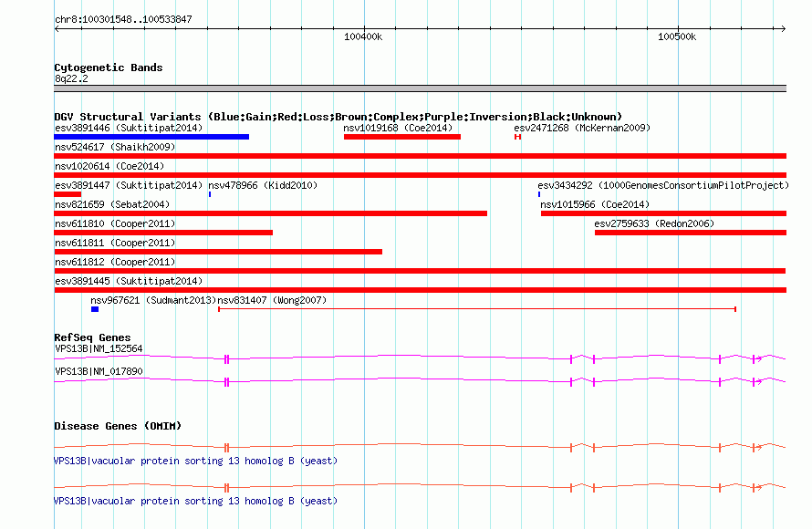Screen dimensions: 812x529
Task: Open esv2759633 (Redon2006) label
Action: click(x=654, y=223)
